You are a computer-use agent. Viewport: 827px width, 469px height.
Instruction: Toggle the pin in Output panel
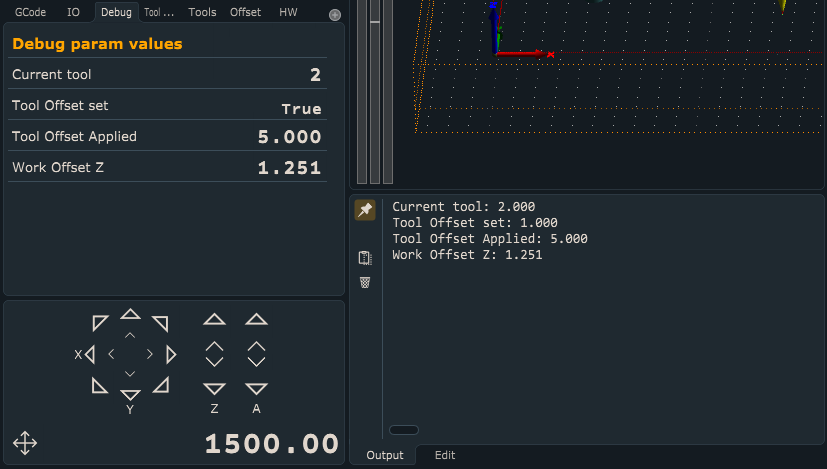coord(365,210)
